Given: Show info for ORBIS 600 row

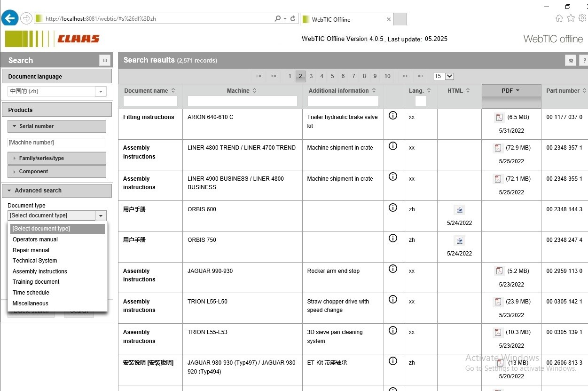Looking at the screenshot, I should 393,207.
